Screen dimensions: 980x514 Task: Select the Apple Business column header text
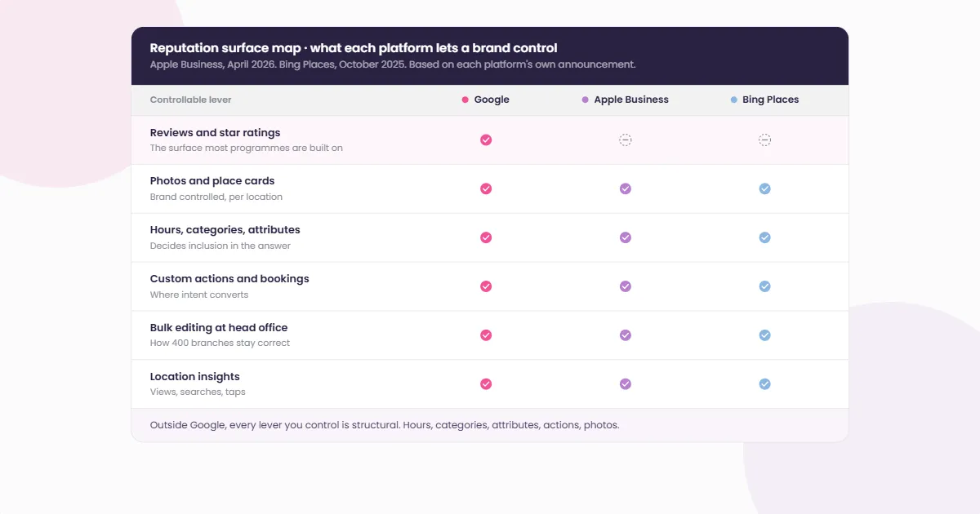631,100
